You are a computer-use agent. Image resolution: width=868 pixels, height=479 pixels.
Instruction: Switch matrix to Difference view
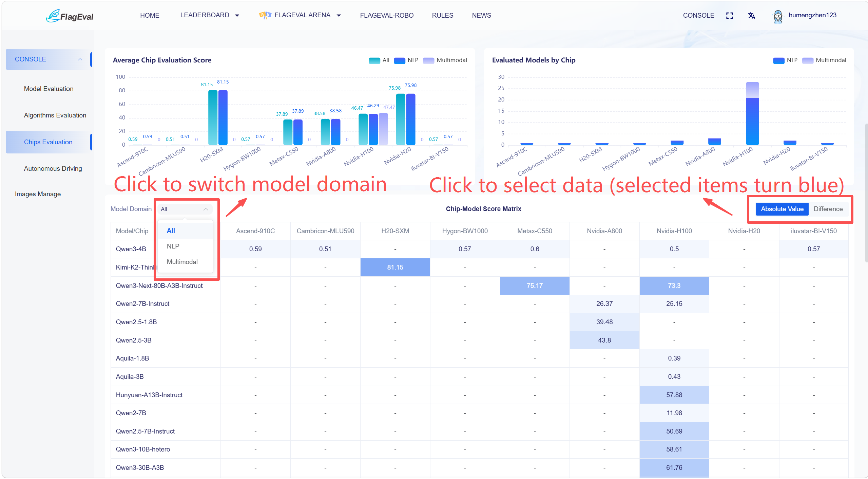828,209
